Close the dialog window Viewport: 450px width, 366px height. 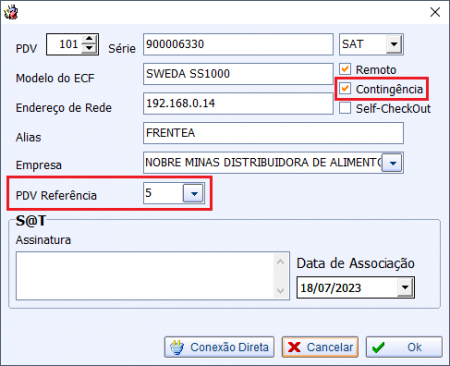(435, 12)
